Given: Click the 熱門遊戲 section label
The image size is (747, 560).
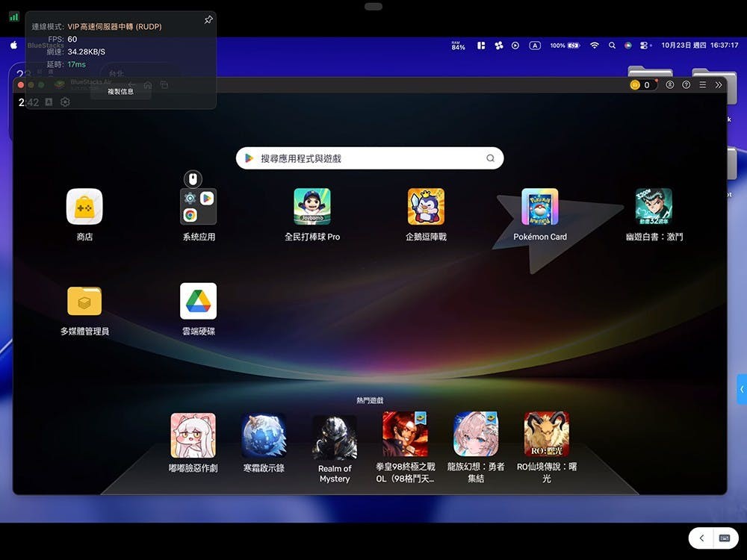Looking at the screenshot, I should pos(370,400).
